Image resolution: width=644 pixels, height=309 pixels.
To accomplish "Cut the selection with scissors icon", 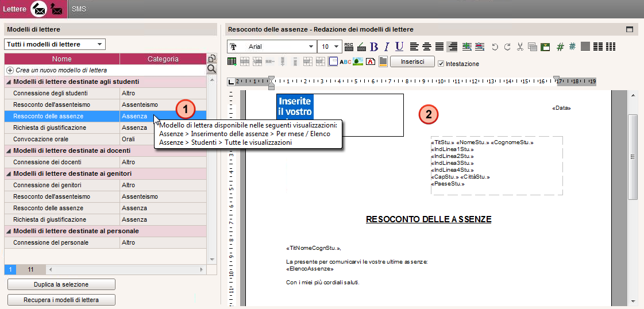I will point(520,47).
